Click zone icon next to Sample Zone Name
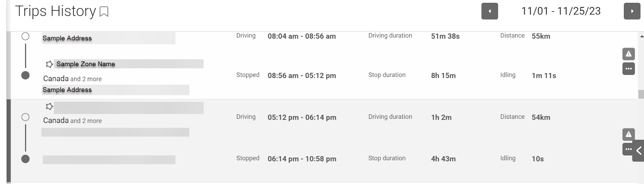644x184 pixels. (x=50, y=64)
